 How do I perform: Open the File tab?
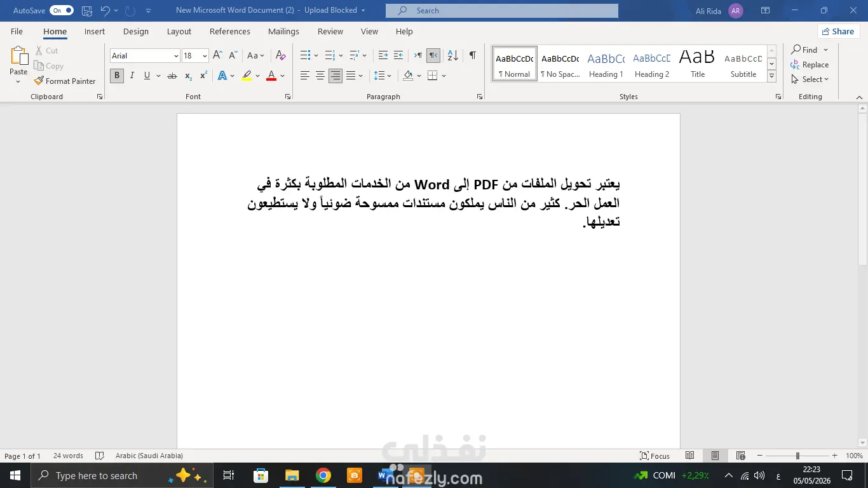pos(17,31)
